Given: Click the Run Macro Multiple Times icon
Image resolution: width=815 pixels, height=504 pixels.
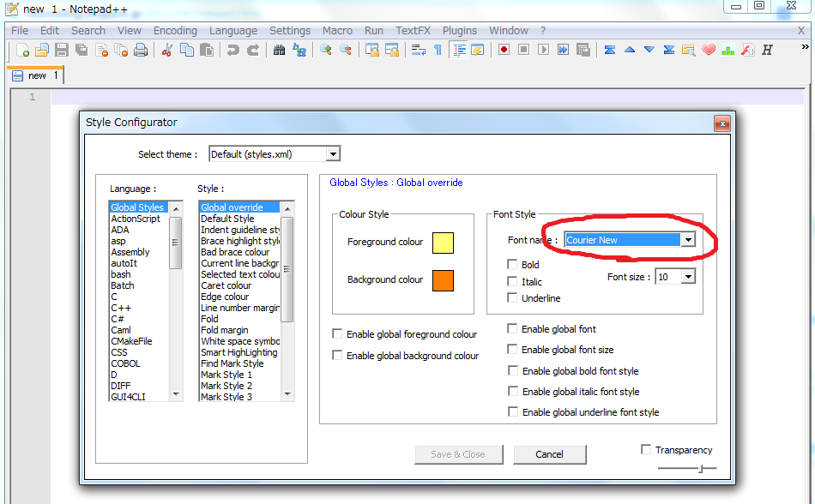Looking at the screenshot, I should pyautogui.click(x=563, y=50).
